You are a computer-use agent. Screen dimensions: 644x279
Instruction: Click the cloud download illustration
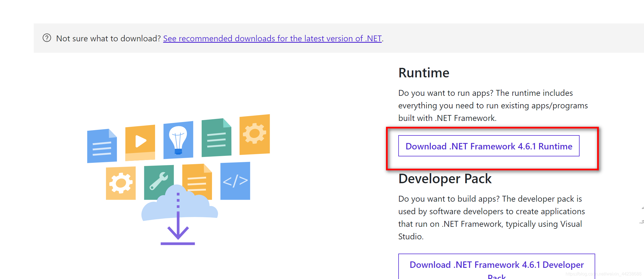click(179, 180)
